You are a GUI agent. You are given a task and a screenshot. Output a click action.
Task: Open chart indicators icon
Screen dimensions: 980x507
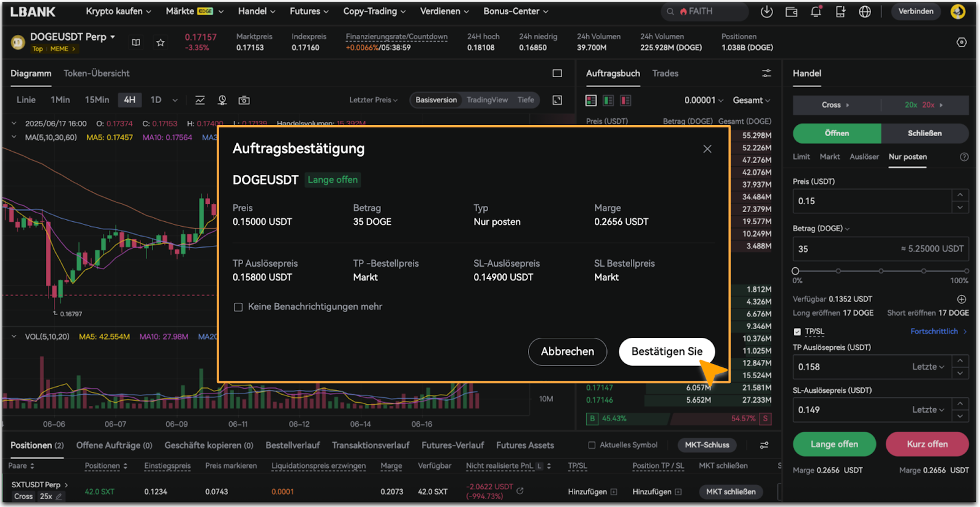tap(200, 100)
